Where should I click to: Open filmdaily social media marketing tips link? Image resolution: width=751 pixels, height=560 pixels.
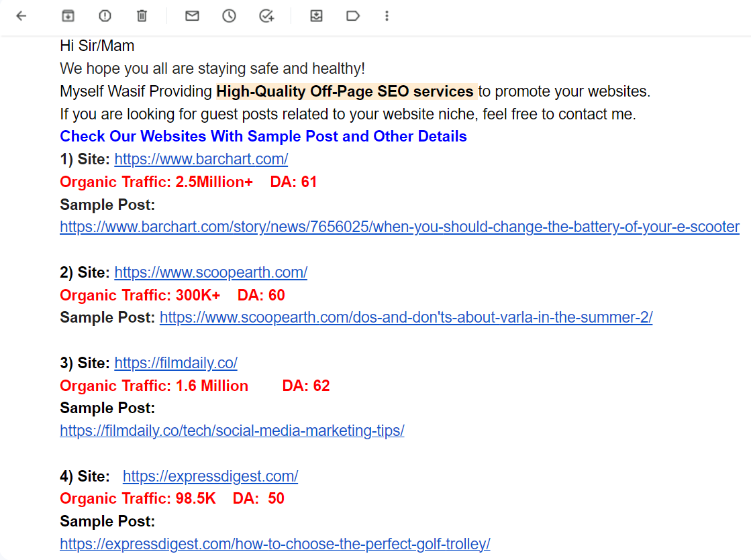click(x=232, y=431)
